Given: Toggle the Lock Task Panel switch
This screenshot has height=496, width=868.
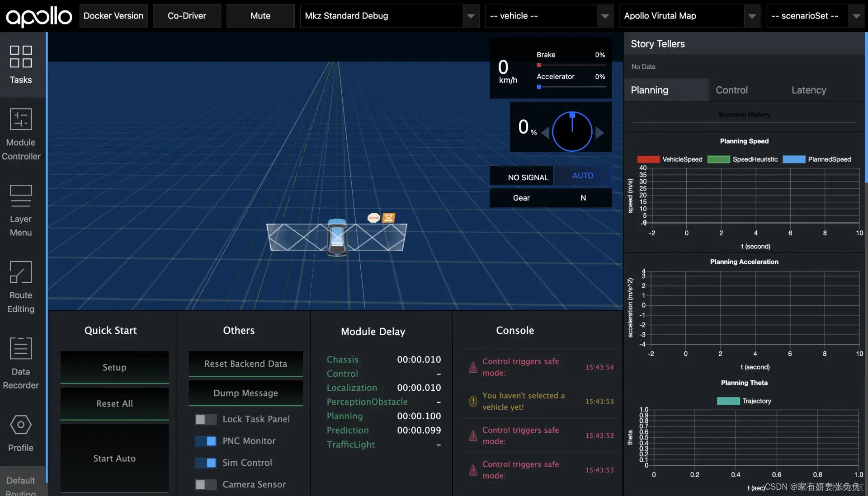Looking at the screenshot, I should pyautogui.click(x=206, y=419).
